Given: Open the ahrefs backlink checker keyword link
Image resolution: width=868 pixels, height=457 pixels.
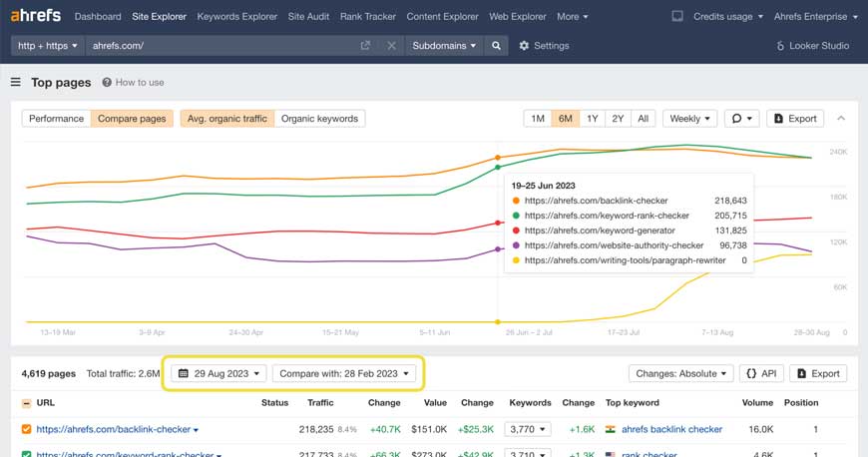Looking at the screenshot, I should coord(671,429).
